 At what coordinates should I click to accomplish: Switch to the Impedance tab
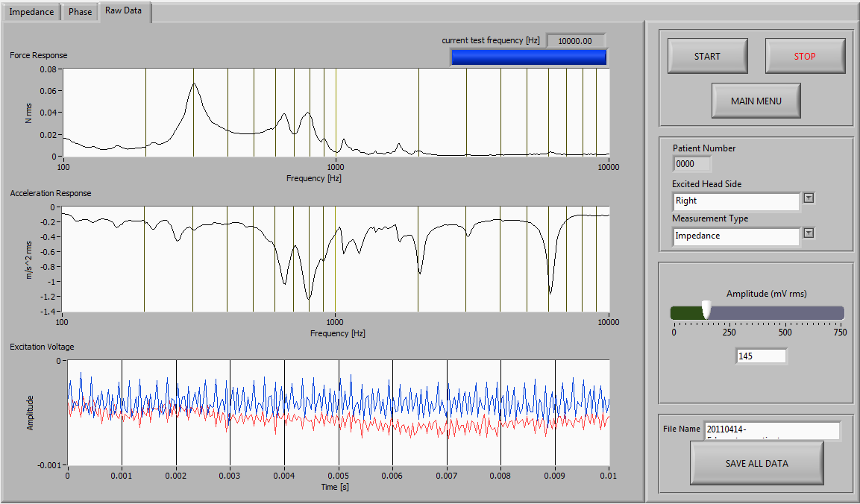tap(31, 12)
